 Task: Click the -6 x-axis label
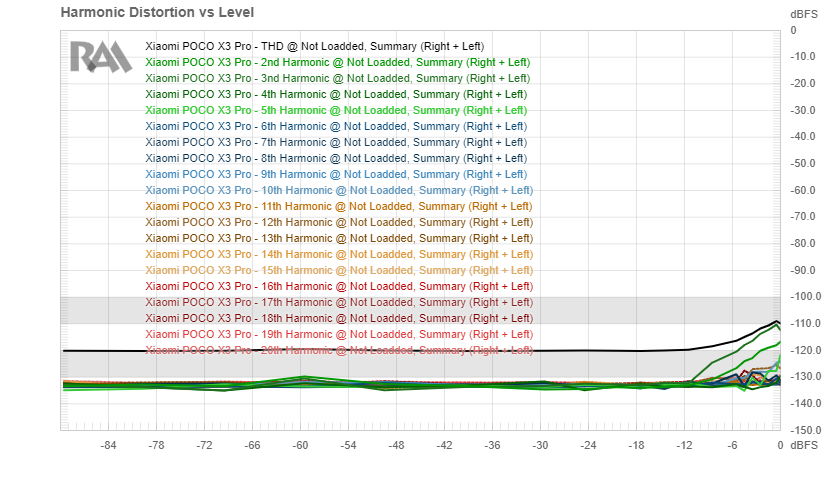(x=732, y=445)
